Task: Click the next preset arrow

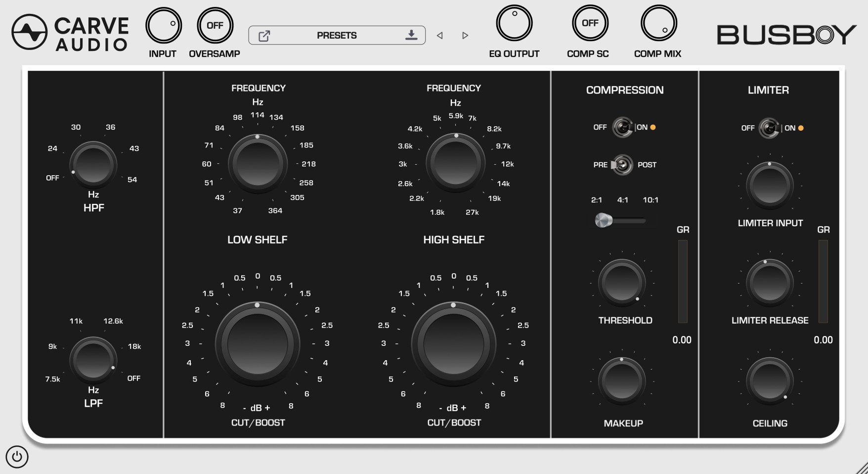Action: click(465, 35)
